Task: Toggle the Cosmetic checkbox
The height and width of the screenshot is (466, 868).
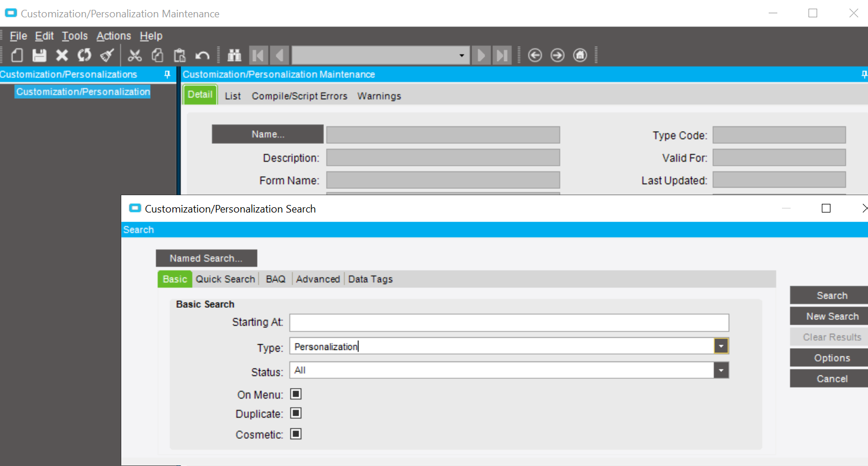Action: point(296,434)
